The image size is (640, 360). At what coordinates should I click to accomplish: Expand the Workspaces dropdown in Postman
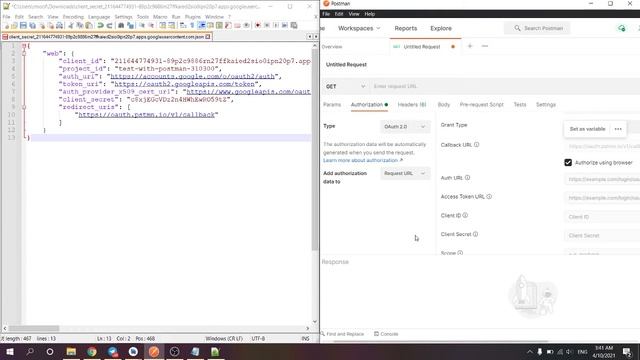pyautogui.click(x=359, y=28)
